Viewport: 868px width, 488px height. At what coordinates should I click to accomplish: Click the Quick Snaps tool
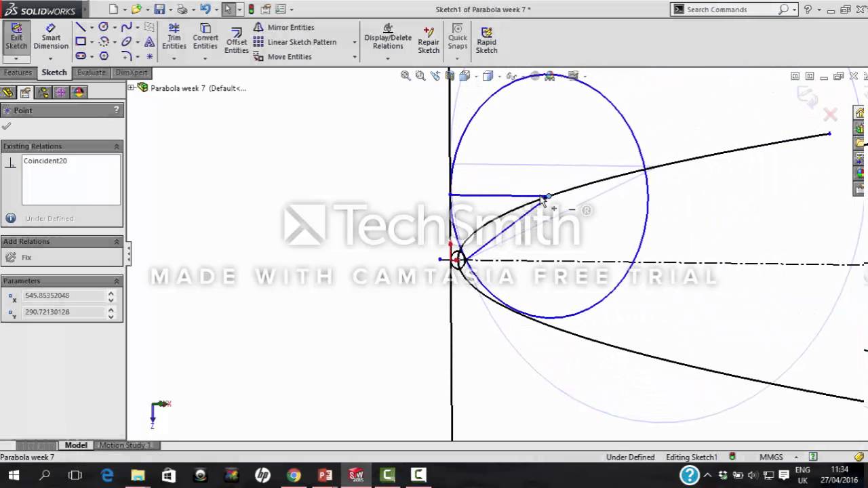point(458,37)
